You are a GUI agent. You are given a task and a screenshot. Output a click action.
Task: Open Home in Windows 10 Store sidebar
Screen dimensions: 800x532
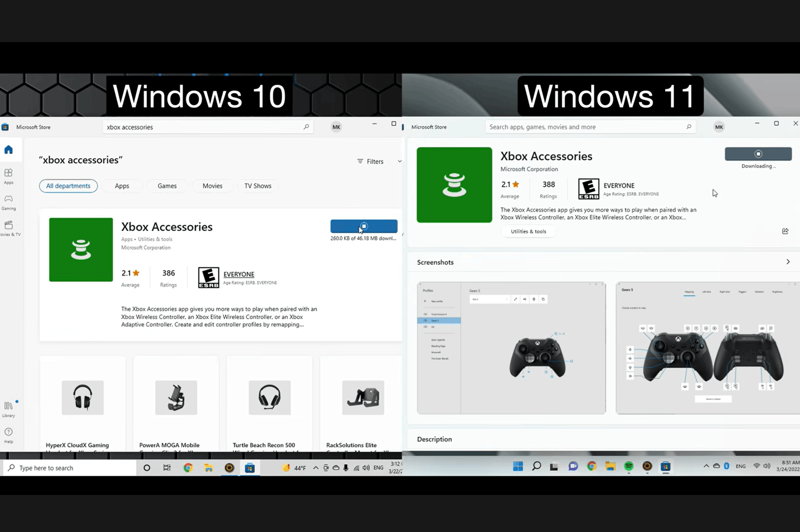pos(9,150)
